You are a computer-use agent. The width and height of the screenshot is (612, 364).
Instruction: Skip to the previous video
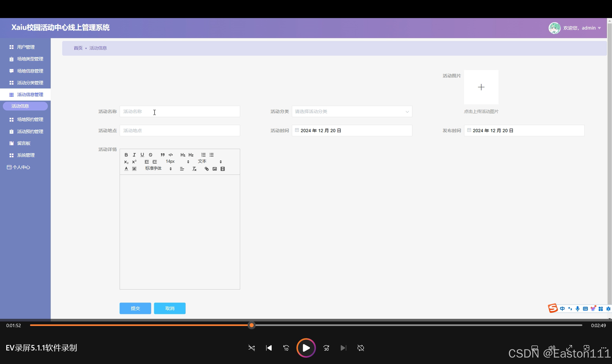point(269,348)
